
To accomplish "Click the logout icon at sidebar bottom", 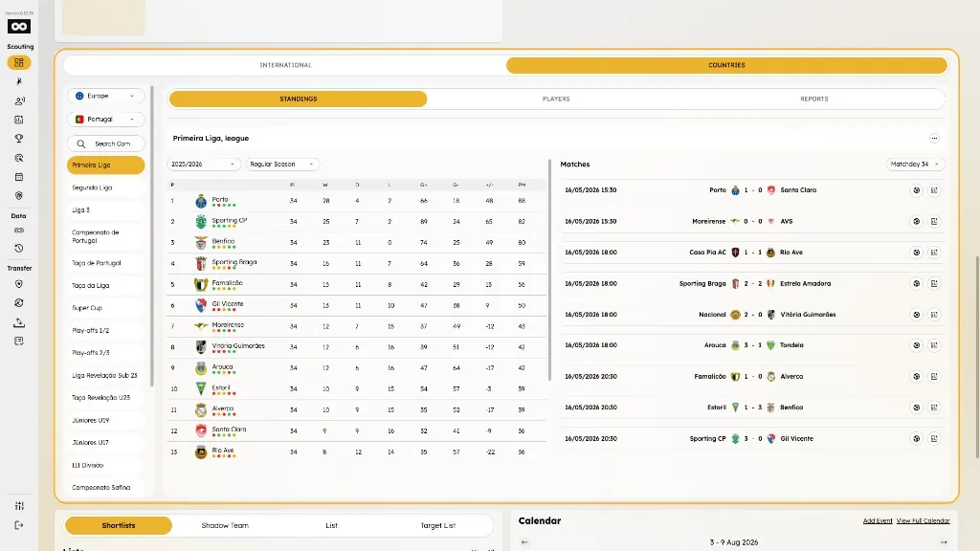I will [19, 525].
